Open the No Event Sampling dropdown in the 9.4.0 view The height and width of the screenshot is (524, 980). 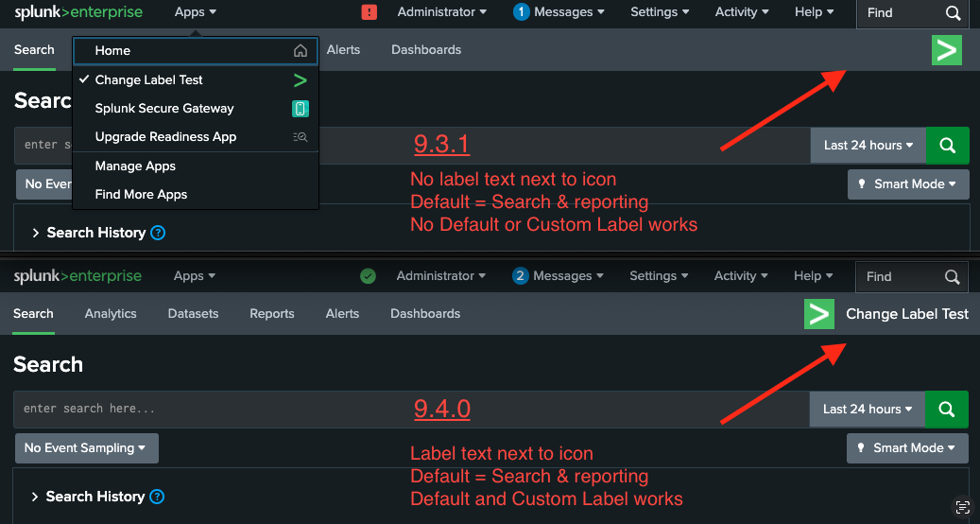[x=86, y=448]
